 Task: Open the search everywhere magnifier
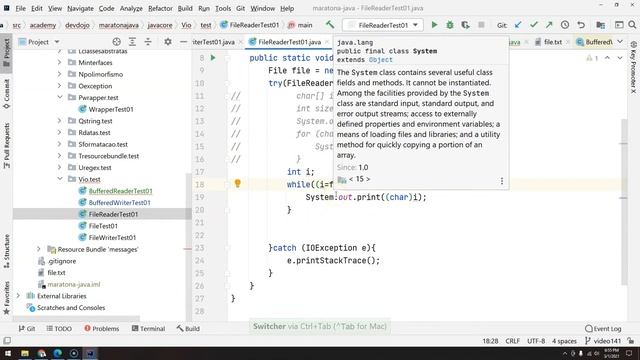pyautogui.click(x=632, y=25)
